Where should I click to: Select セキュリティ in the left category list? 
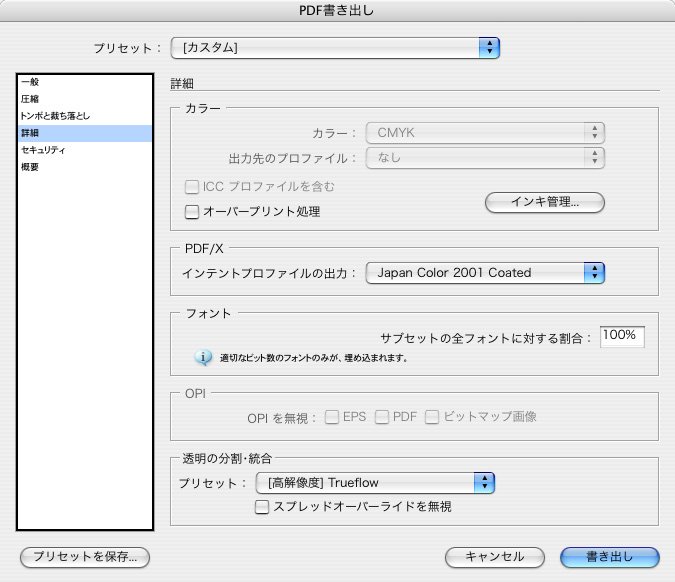click(85, 150)
